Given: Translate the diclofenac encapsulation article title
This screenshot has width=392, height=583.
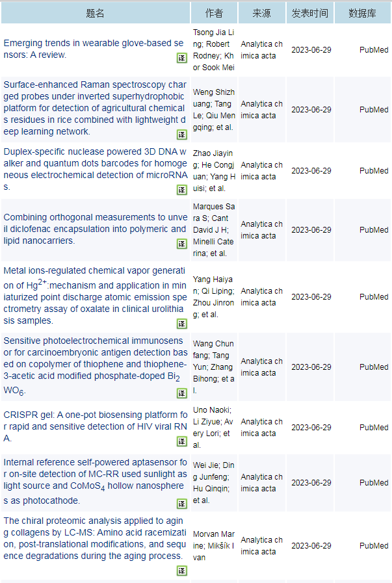Looking at the screenshot, I should (182, 244).
